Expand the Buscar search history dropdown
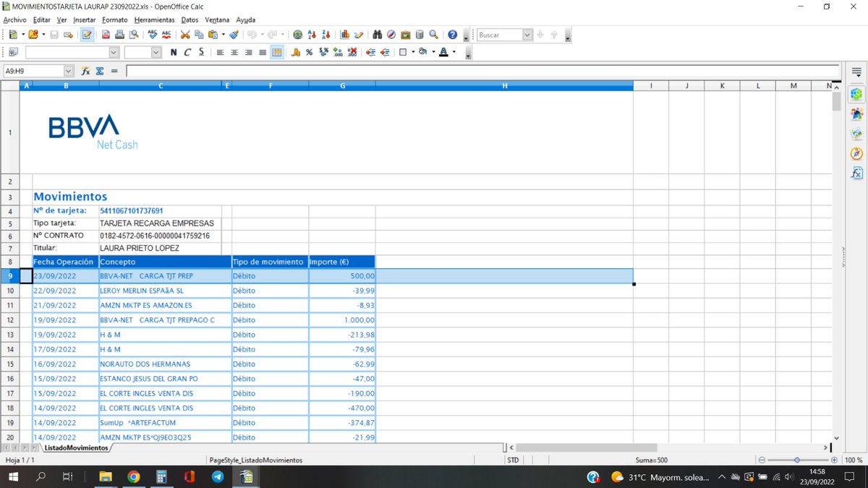868x488 pixels. (x=527, y=35)
